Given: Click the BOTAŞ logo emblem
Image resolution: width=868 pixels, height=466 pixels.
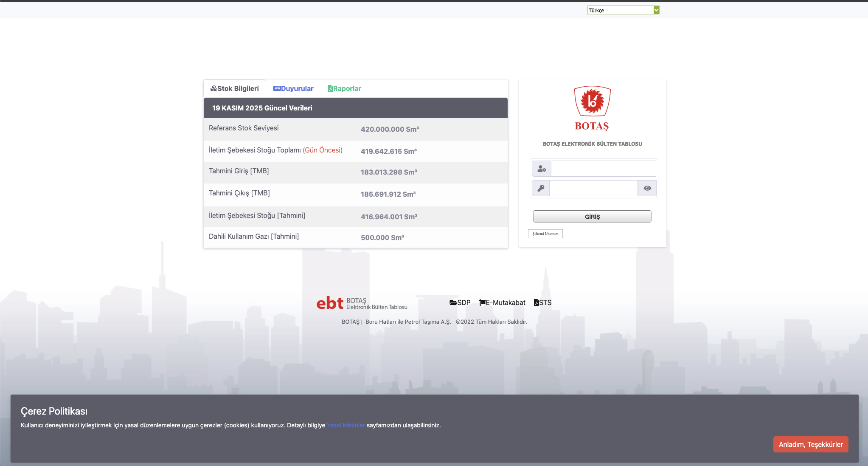Looking at the screenshot, I should point(592,102).
